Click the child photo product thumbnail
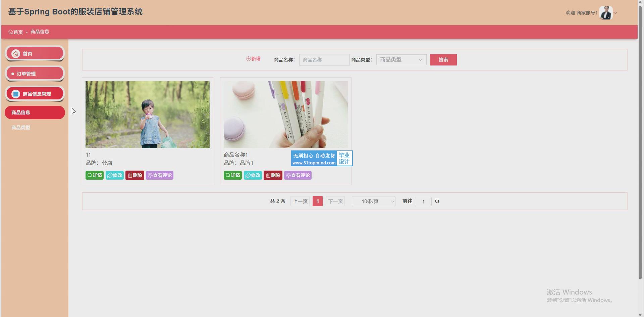The image size is (644, 317). (x=148, y=114)
